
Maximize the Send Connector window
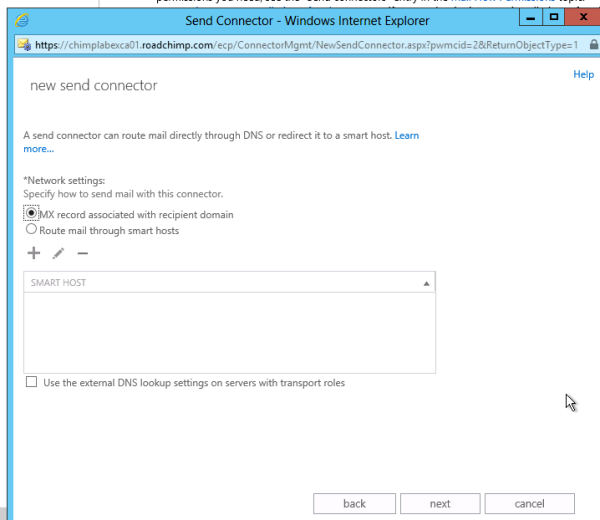(x=553, y=18)
